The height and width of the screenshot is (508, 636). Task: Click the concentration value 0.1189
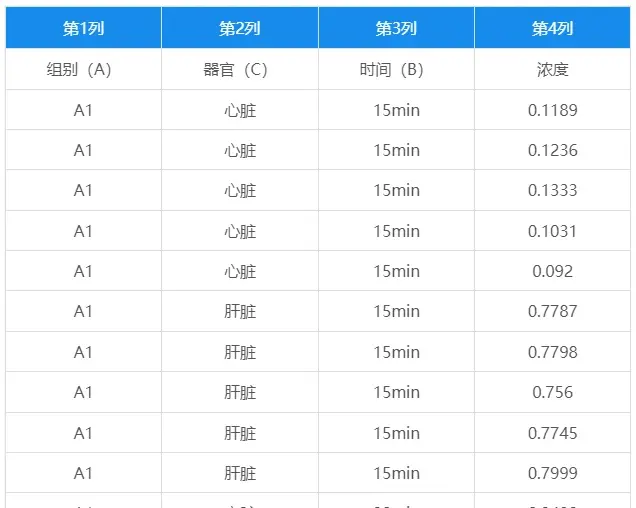pos(553,110)
